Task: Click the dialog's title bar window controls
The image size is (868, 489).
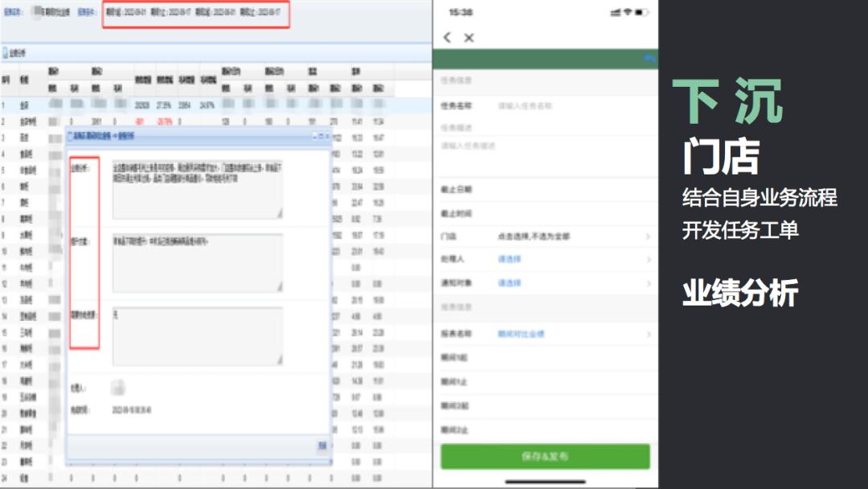Action: (321, 136)
